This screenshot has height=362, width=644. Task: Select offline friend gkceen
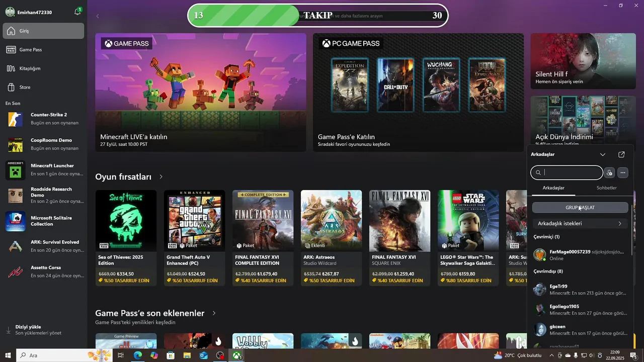(x=581, y=330)
